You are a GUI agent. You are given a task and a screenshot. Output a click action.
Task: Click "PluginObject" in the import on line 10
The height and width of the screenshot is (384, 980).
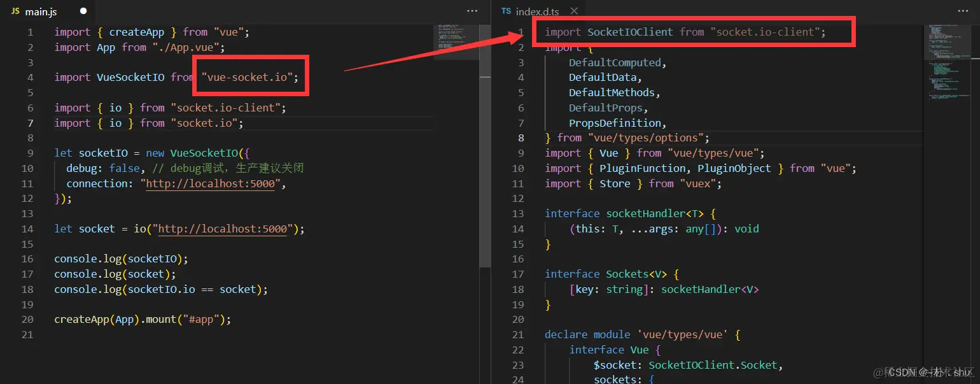[x=734, y=168]
